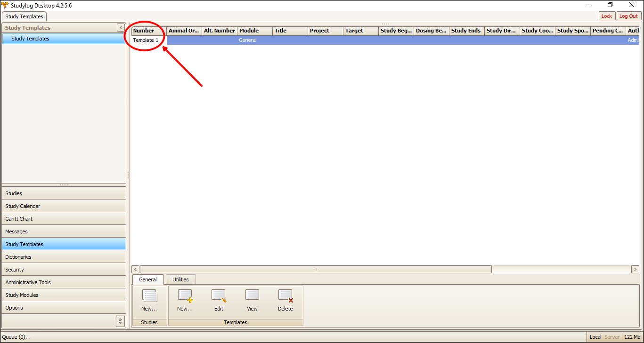The image size is (644, 343).
Task: Sort by the Study Beg... column header
Action: (x=396, y=31)
